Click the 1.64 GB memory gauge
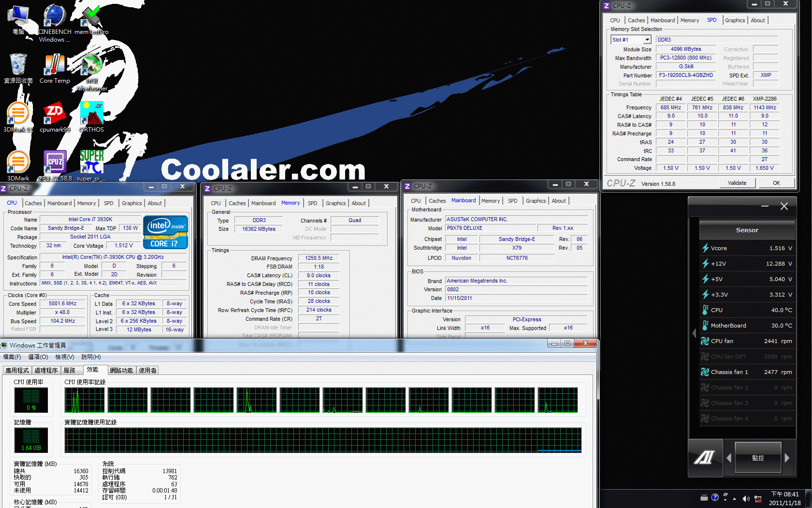This screenshot has height=508, width=812. click(31, 440)
